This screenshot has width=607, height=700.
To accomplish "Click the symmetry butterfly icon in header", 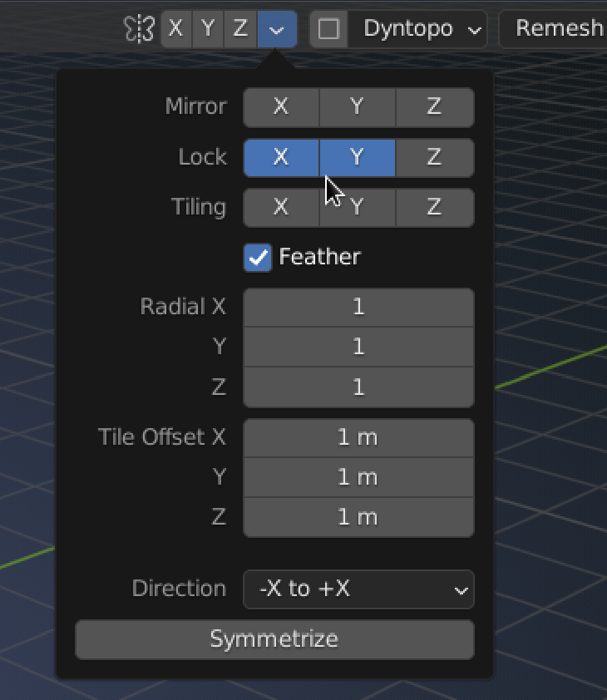I will tap(140, 29).
